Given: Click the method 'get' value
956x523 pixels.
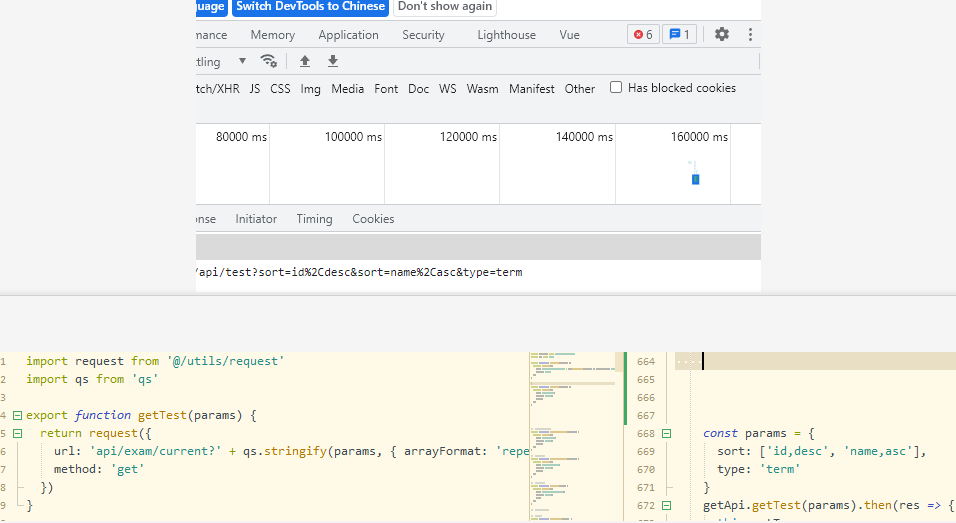Looking at the screenshot, I should tap(127, 469).
